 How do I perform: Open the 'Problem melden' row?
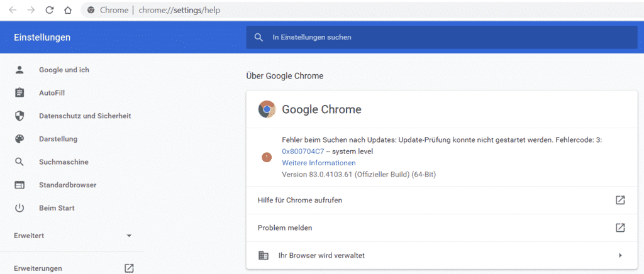[x=442, y=227]
